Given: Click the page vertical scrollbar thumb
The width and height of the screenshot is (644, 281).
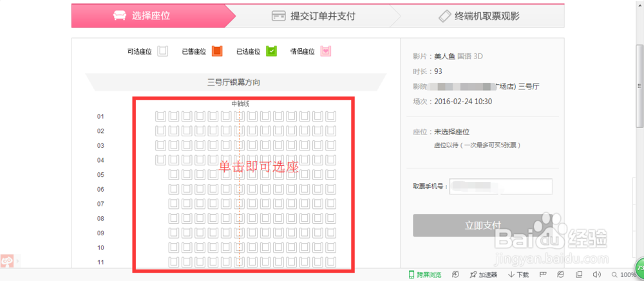Looking at the screenshot, I should (639, 86).
